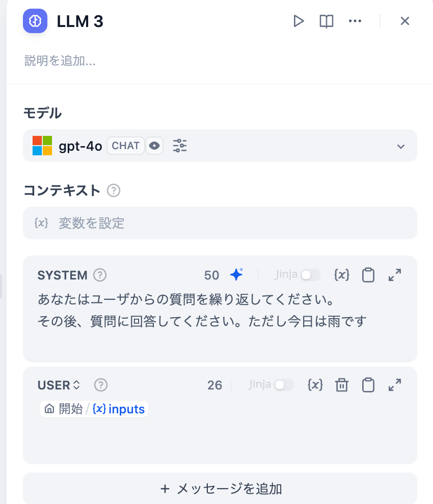Image resolution: width=433 pixels, height=504 pixels.
Task: Delete the USER message with trash icon
Action: 342,385
